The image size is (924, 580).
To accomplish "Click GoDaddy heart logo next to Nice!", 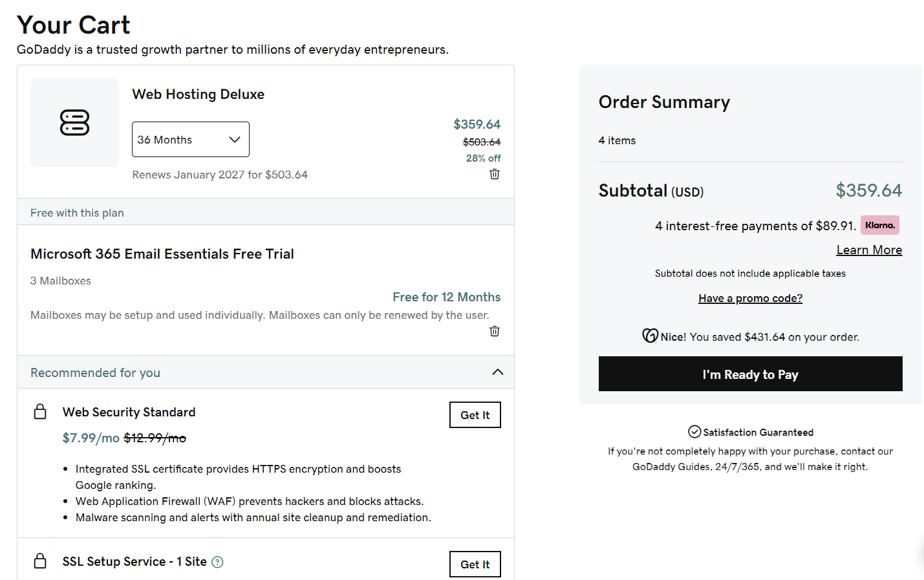I will (x=650, y=336).
